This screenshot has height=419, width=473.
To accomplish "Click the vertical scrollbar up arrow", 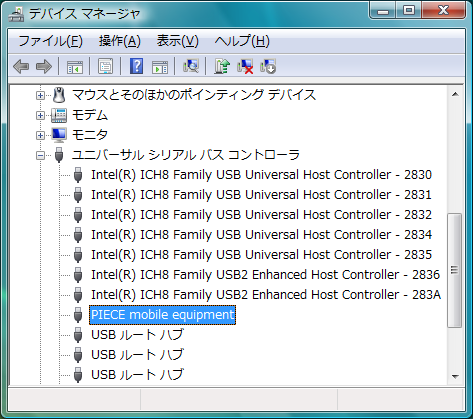I will [455, 94].
